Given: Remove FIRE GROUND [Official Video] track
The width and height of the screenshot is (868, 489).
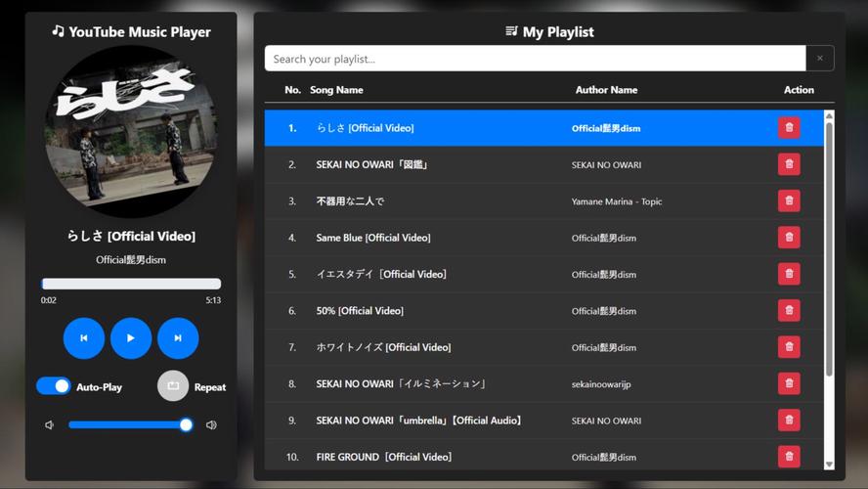Looking at the screenshot, I should point(789,457).
